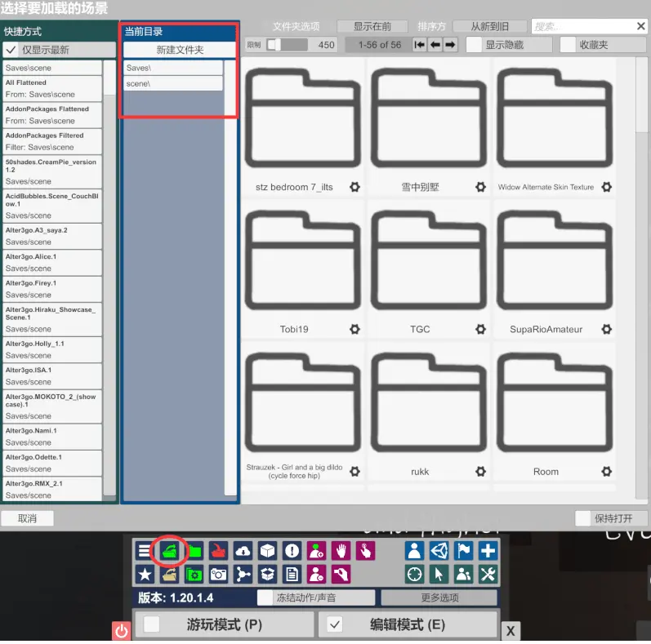This screenshot has height=644, width=651.
Task: Toggle the 编辑模式 (E) checkbox
Action: click(335, 624)
